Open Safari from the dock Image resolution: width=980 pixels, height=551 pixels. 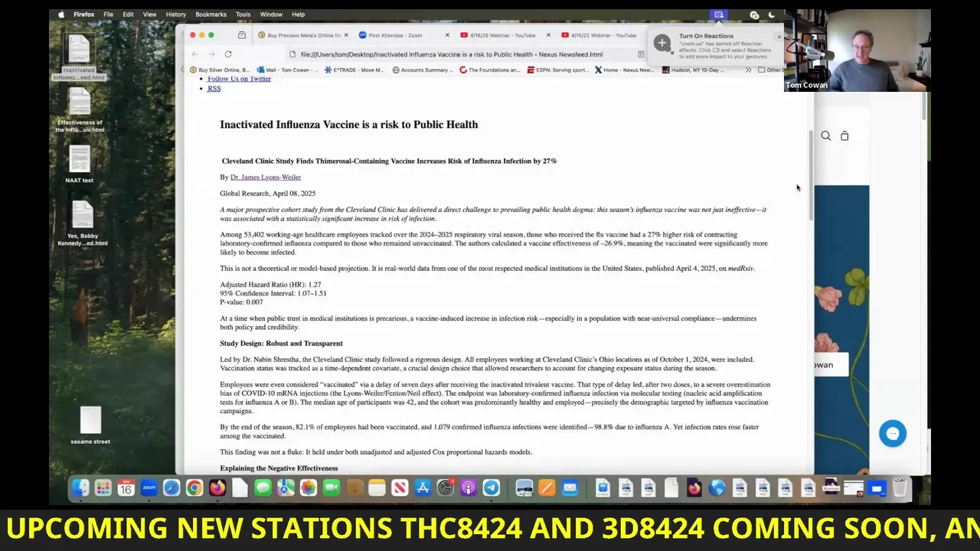point(171,488)
